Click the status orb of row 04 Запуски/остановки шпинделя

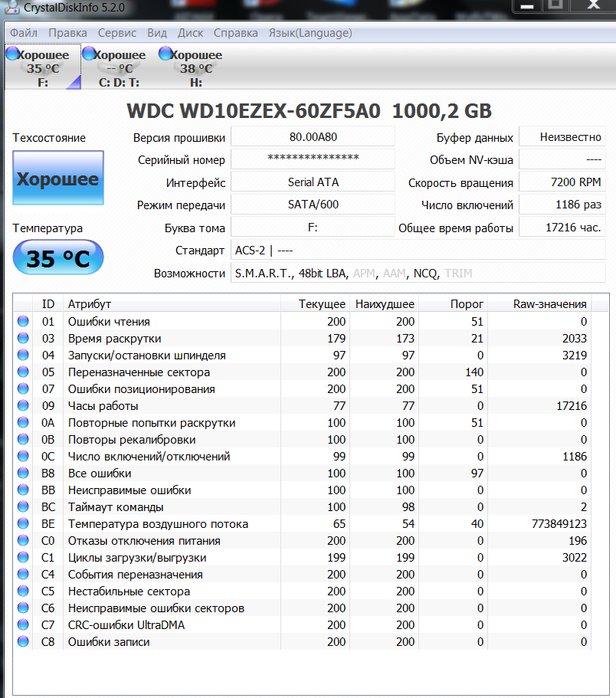[23, 355]
